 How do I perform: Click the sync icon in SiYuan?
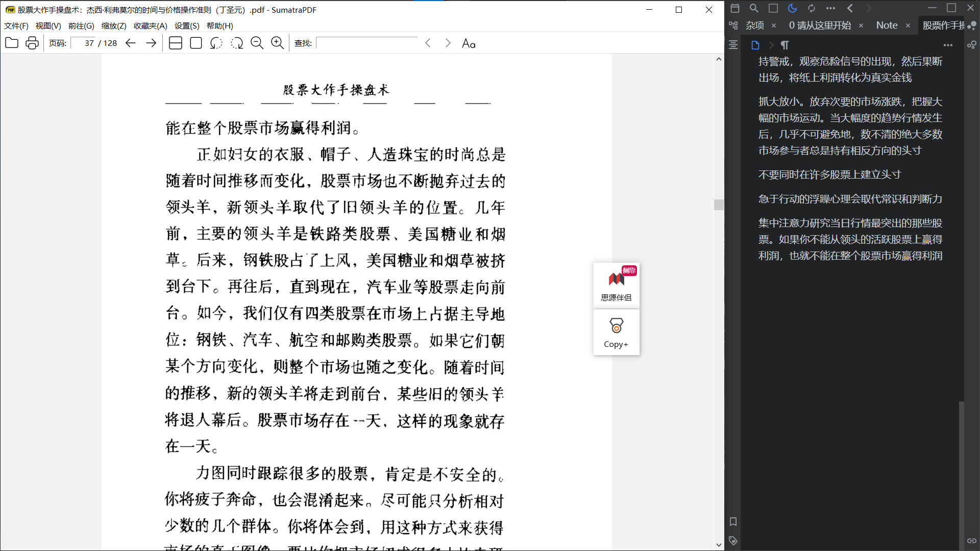click(811, 8)
